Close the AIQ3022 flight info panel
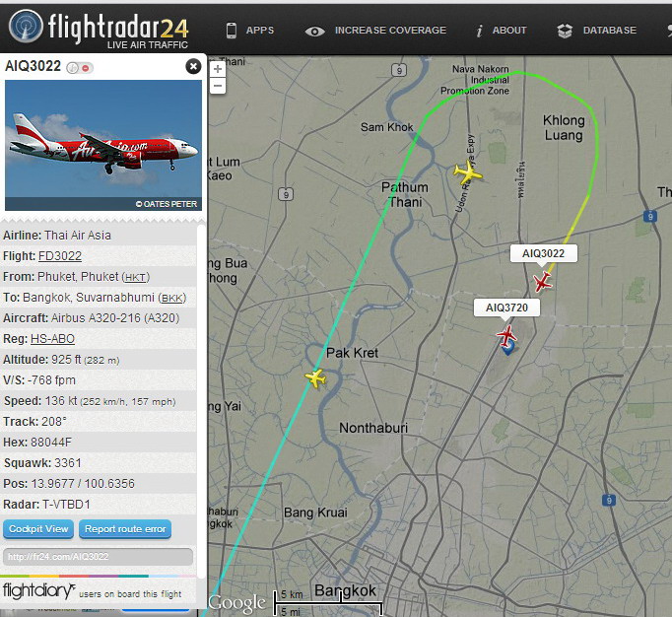The height and width of the screenshot is (617, 672). (193, 66)
